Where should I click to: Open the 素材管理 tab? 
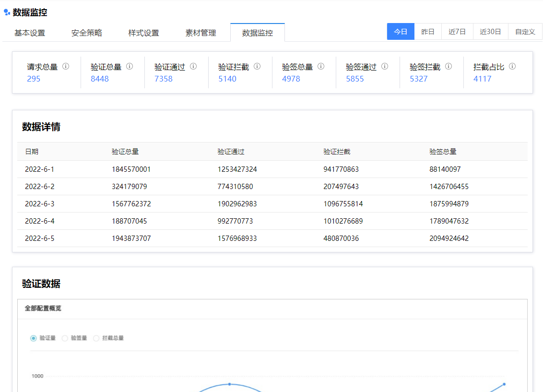pos(201,33)
